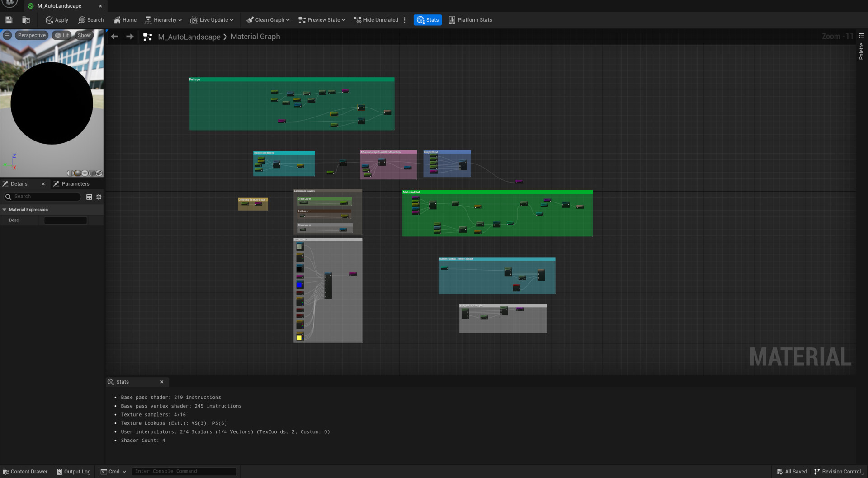Toggle the Stats button off
The width and height of the screenshot is (868, 478).
pos(428,20)
